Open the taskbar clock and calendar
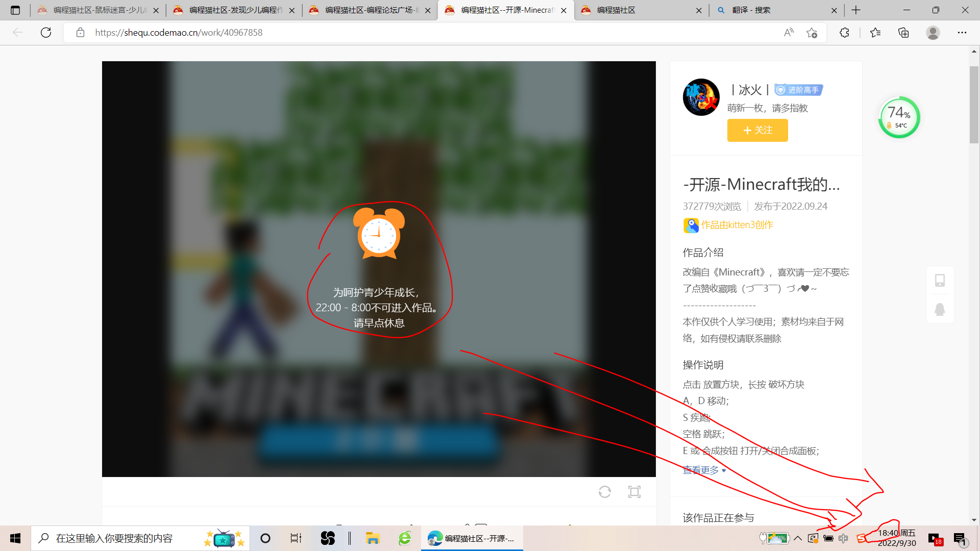The width and height of the screenshot is (980, 551). [x=897, y=538]
